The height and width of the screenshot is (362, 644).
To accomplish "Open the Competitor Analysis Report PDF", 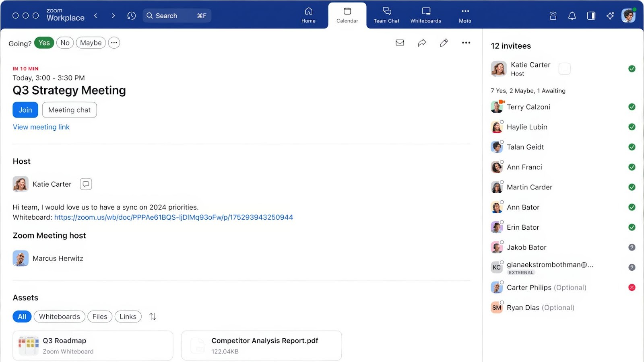I will (x=261, y=345).
